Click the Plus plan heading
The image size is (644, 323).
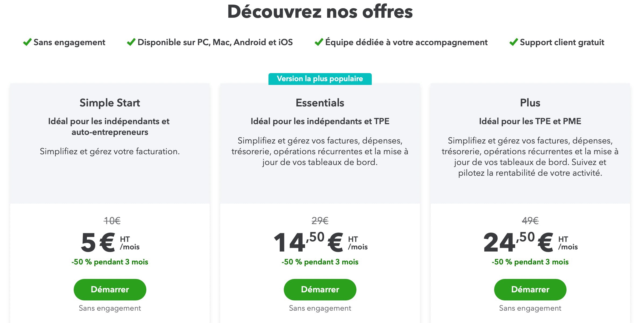point(530,103)
